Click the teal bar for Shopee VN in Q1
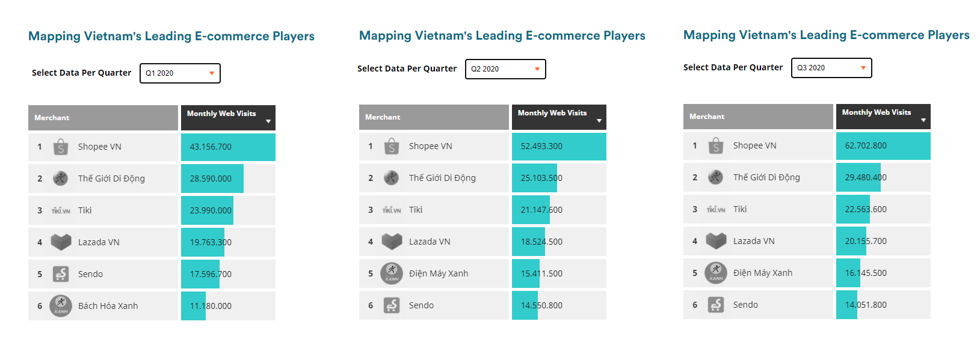 point(227,147)
